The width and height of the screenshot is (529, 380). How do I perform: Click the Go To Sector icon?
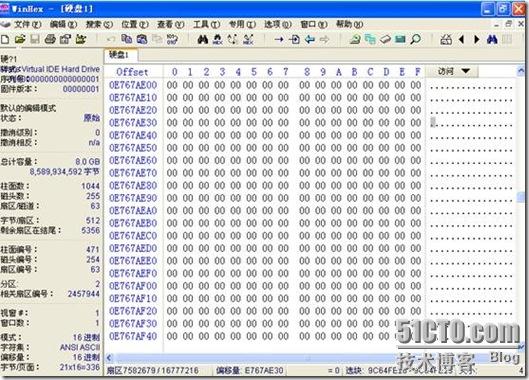(294, 39)
